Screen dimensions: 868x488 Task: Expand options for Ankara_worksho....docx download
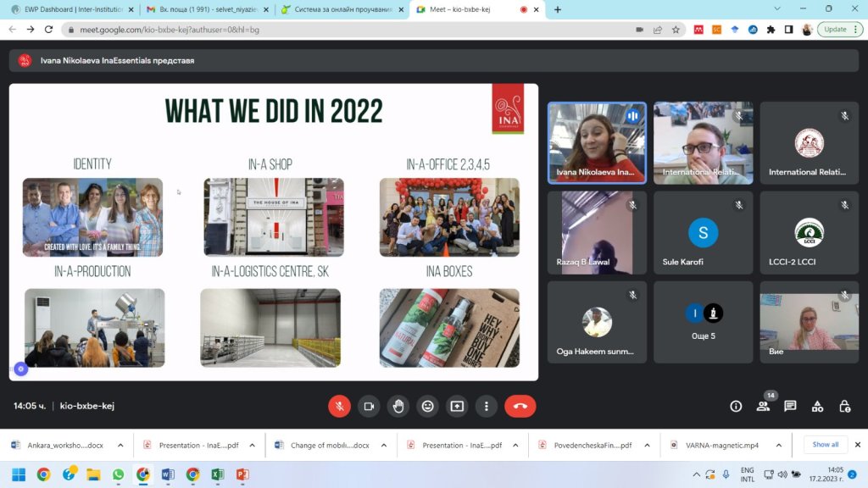(x=120, y=445)
